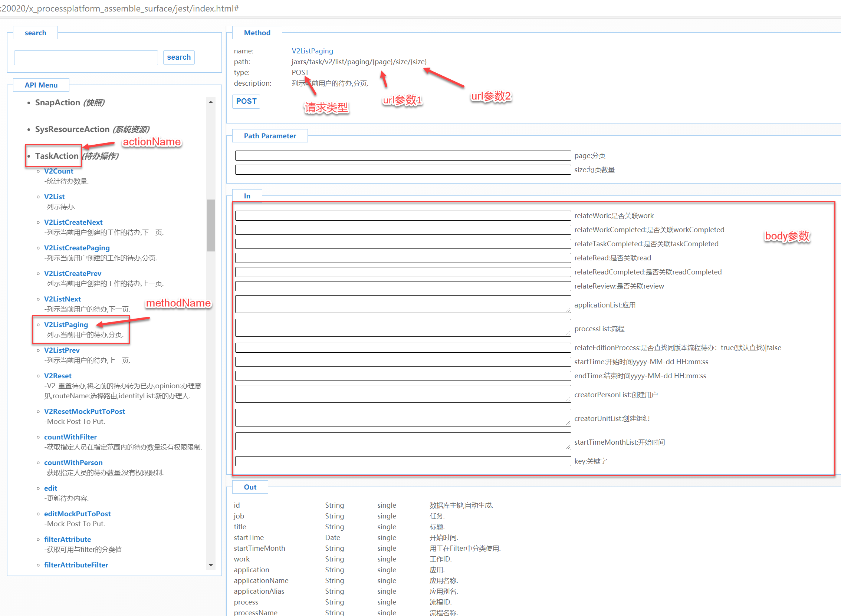This screenshot has width=841, height=616.
Task: Open the V2ResetMockPutToPost method
Action: pos(84,411)
